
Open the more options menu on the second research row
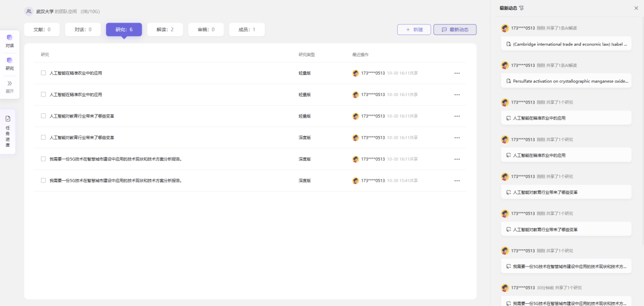point(457,95)
